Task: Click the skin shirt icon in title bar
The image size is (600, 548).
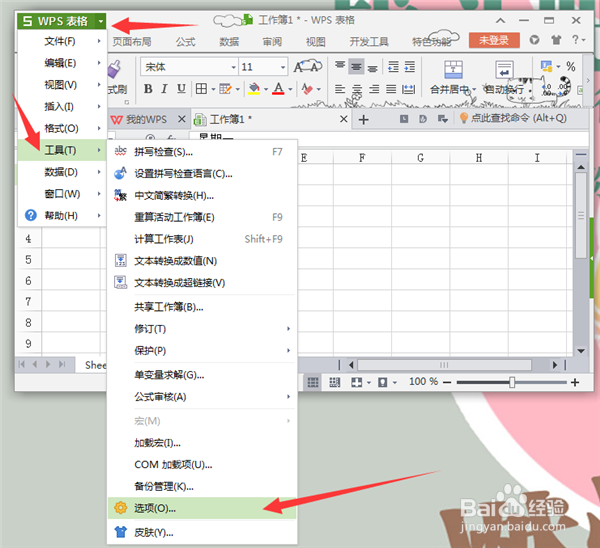Action: pos(556,40)
